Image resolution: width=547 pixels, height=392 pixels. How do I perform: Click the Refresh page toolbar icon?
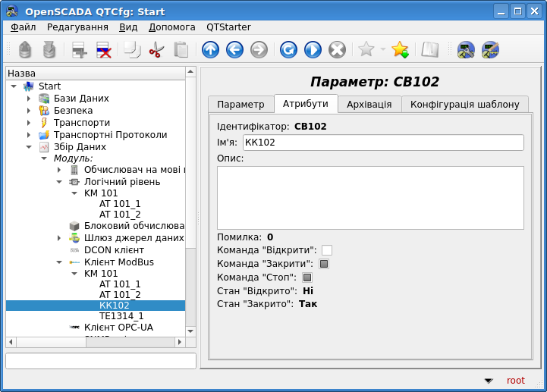point(288,50)
